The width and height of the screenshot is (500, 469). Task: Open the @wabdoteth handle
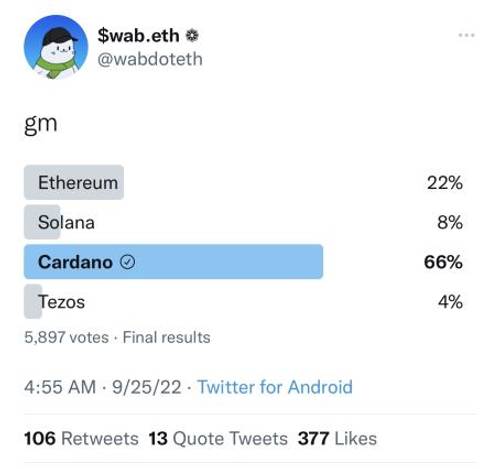pyautogui.click(x=150, y=59)
